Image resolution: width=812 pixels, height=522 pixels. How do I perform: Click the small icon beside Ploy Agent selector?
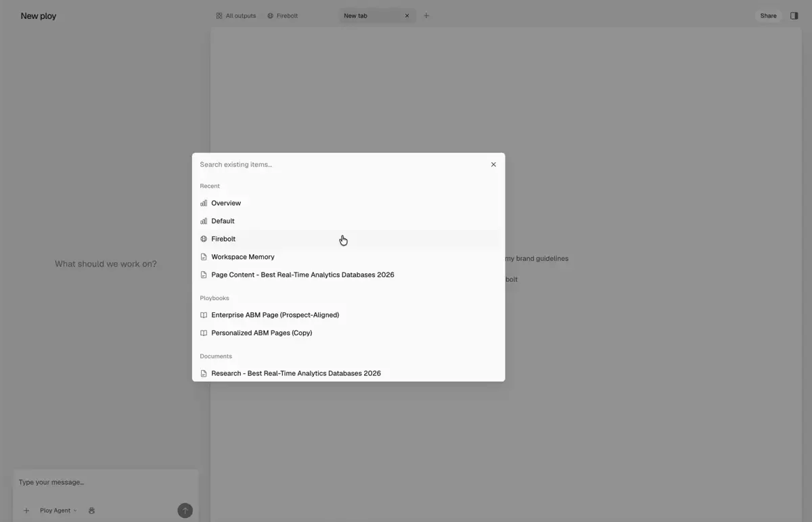click(x=91, y=511)
